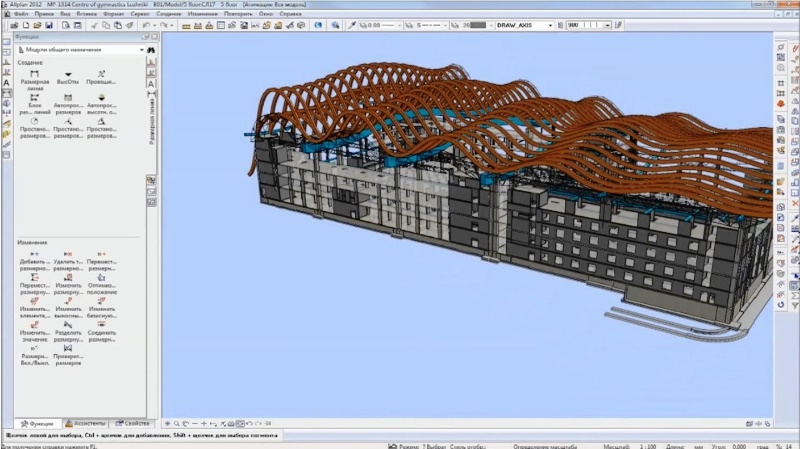Switch to the Функции tab
The height and width of the screenshot is (449, 800).
tap(37, 423)
